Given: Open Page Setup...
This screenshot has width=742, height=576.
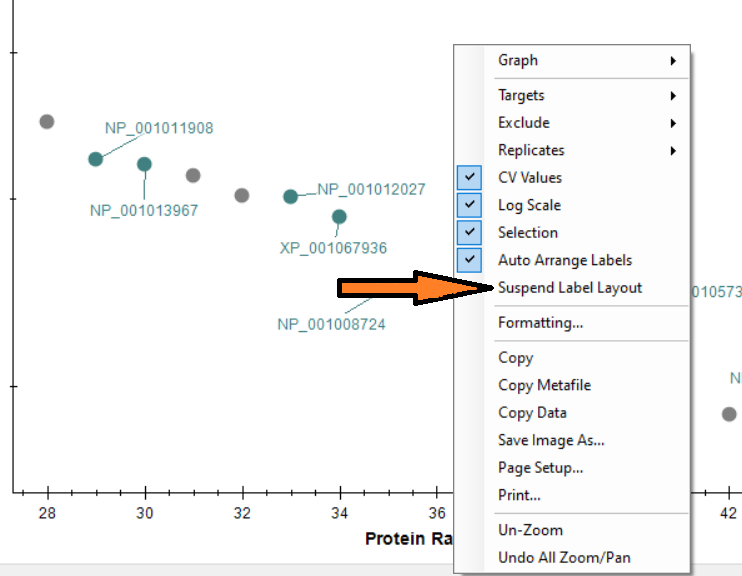Looking at the screenshot, I should (540, 468).
